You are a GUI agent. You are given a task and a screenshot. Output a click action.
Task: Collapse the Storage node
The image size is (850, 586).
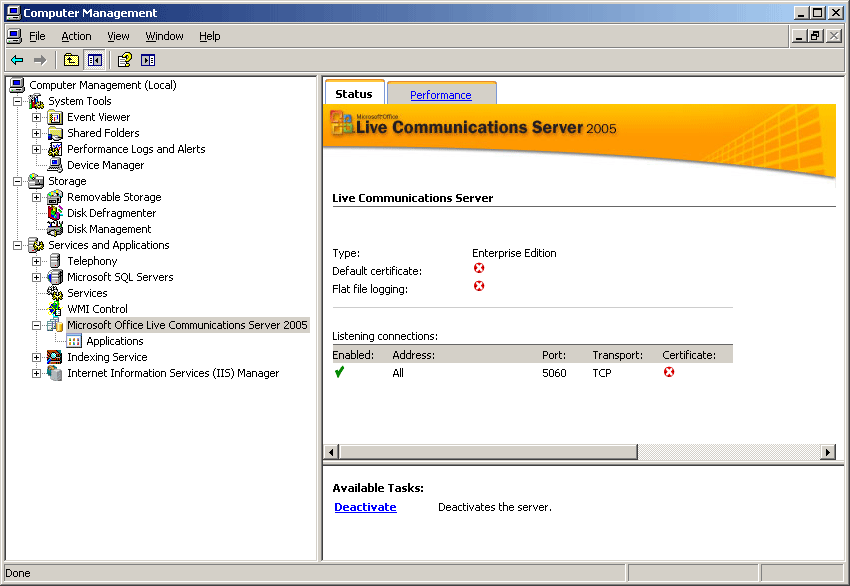click(x=17, y=181)
